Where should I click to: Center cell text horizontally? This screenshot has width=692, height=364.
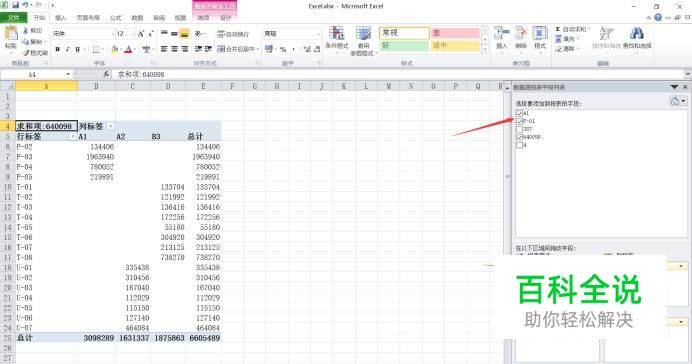click(174, 49)
